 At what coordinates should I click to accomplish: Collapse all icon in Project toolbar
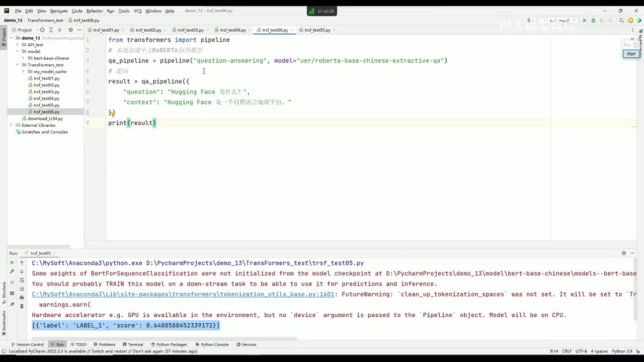[x=59, y=30]
